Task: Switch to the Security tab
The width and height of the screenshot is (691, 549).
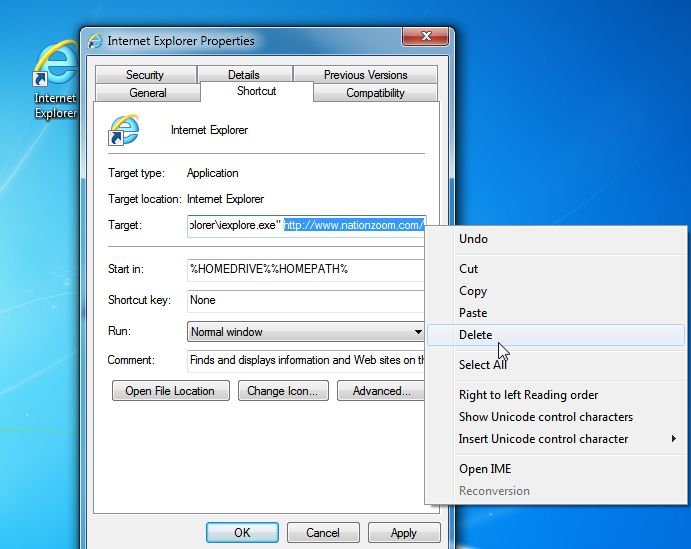Action: coord(145,74)
